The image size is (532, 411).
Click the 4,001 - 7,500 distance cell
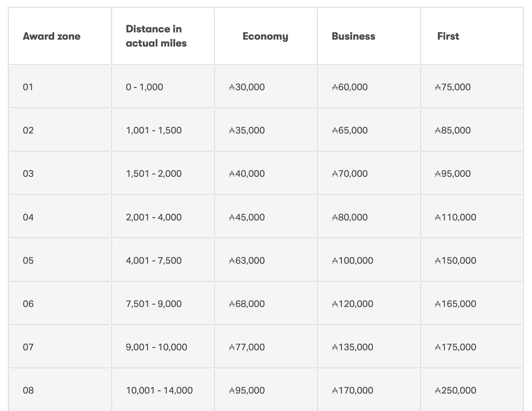[154, 260]
